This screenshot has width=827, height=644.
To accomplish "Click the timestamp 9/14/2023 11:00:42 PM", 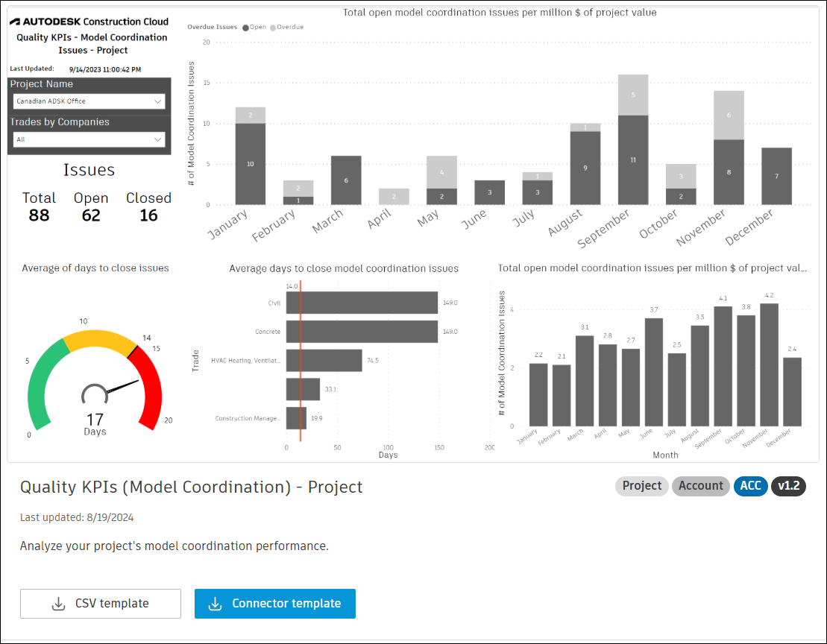I will [105, 69].
